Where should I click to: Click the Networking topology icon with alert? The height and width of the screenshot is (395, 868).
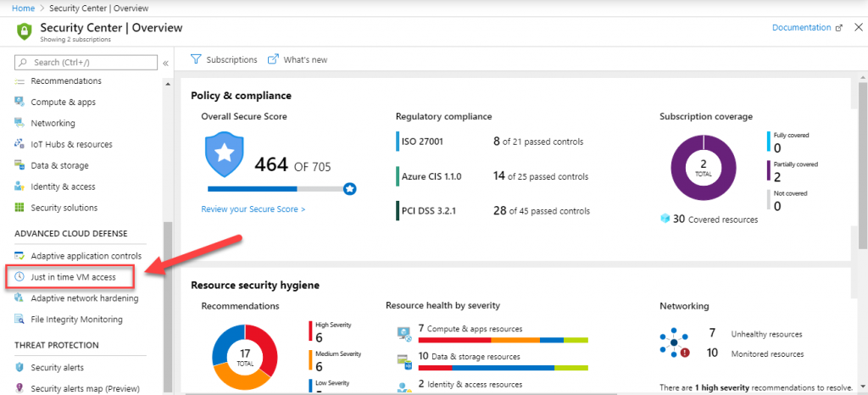pos(674,343)
